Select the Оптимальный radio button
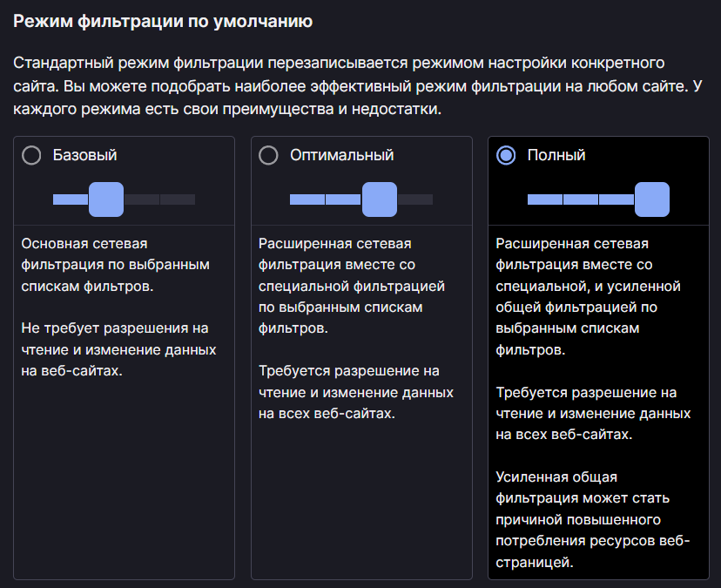This screenshot has height=588, width=721. pyautogui.click(x=269, y=155)
